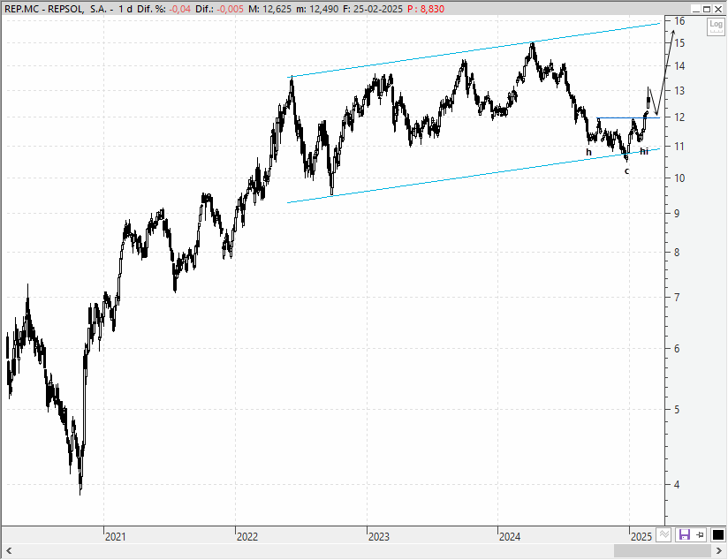Select the 2022 label on time axis

pos(247,537)
